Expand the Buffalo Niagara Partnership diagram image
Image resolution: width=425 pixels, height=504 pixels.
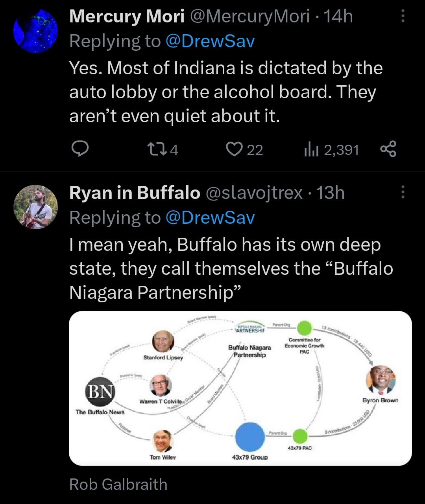tap(240, 388)
